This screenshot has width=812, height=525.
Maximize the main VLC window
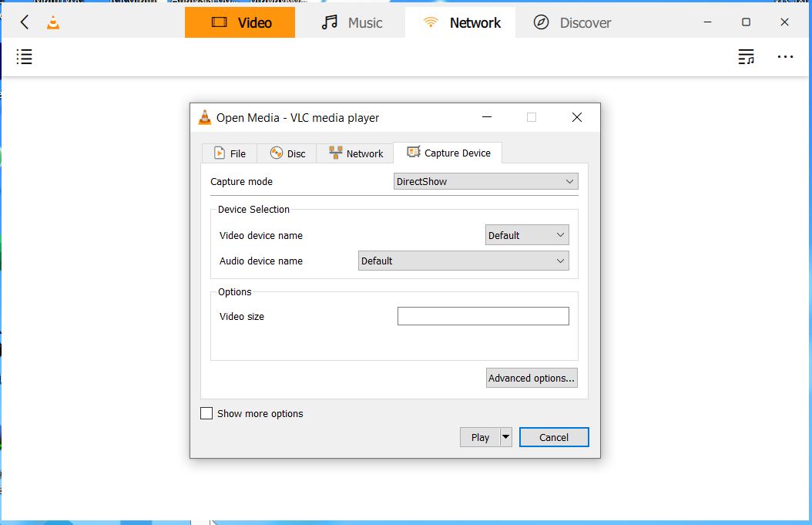(746, 22)
